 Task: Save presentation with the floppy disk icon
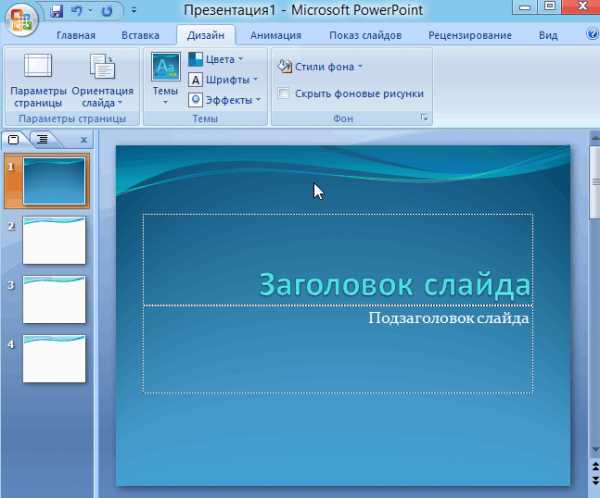pos(56,11)
